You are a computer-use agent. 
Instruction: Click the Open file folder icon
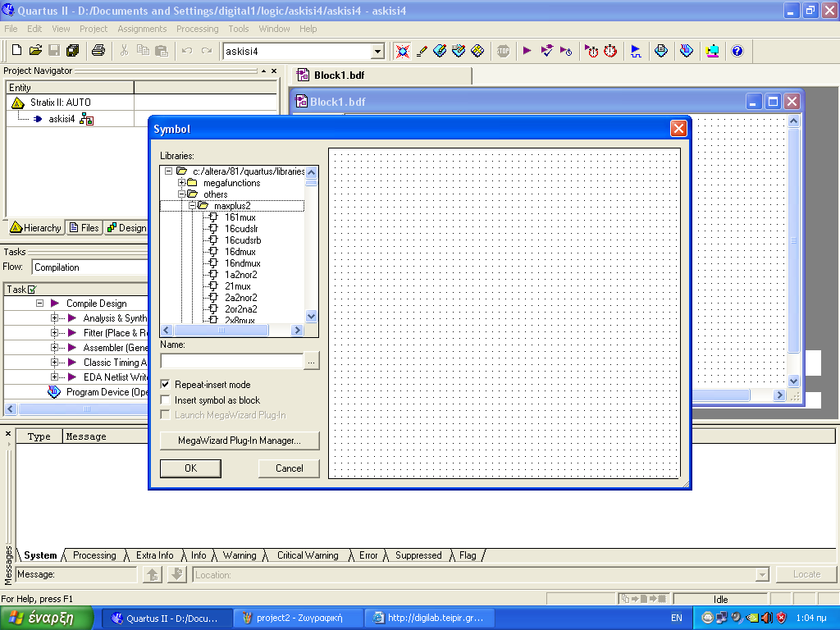[35, 50]
